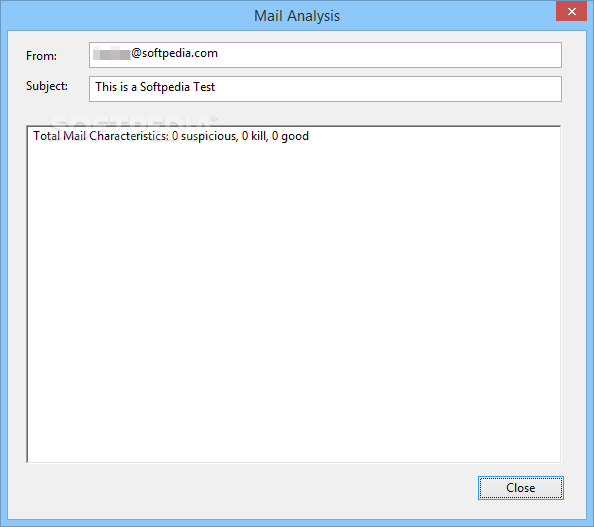Screen dimensions: 594x527
Task: Close the Mail Analysis window with X
Action: 571,11
